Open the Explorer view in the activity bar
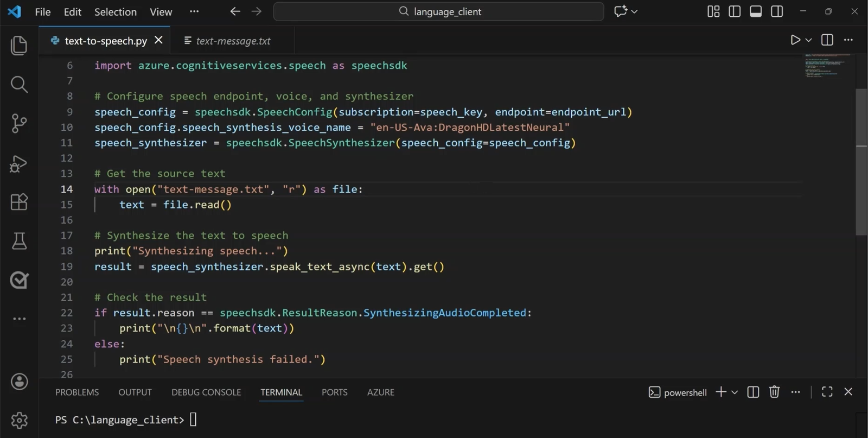This screenshot has height=438, width=868. pos(19,45)
